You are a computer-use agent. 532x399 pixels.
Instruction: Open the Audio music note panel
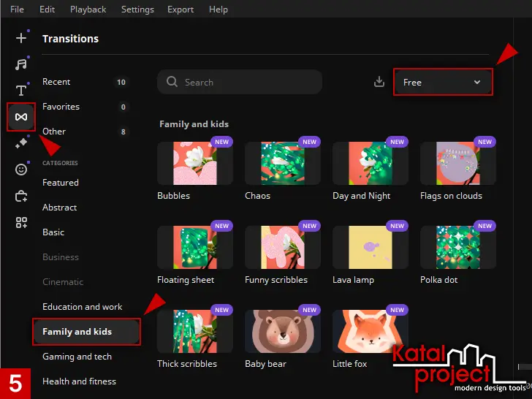click(21, 64)
